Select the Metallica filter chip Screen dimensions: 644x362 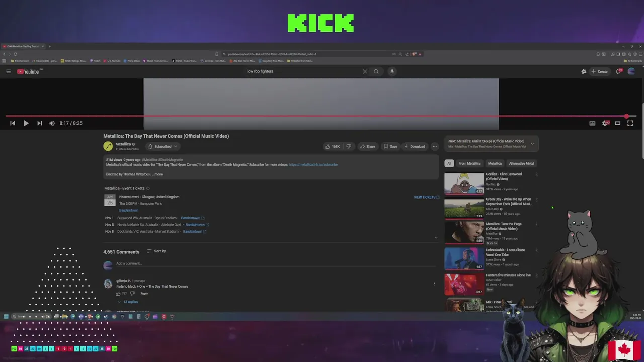point(495,163)
